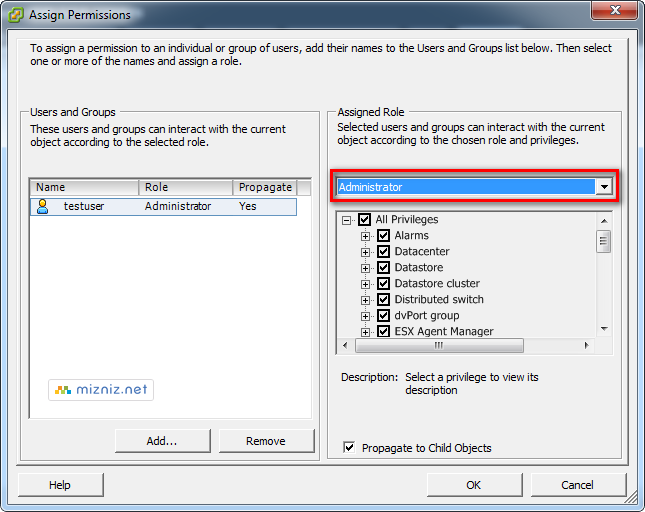Select the Datastore cluster tree label
The image size is (645, 512).
pos(437,284)
